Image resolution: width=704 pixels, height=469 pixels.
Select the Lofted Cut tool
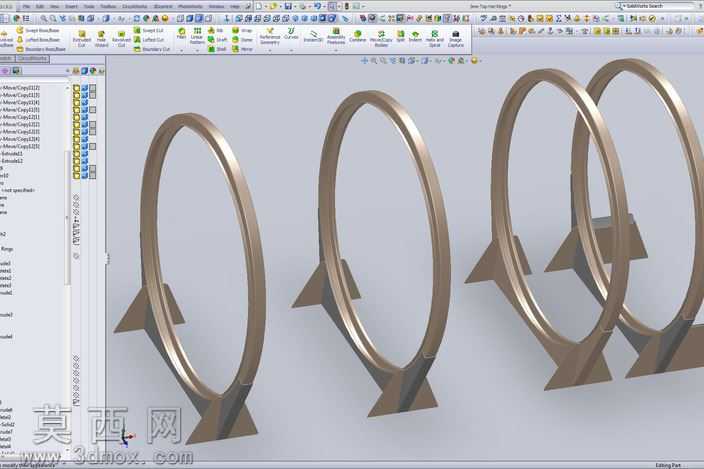[x=149, y=39]
